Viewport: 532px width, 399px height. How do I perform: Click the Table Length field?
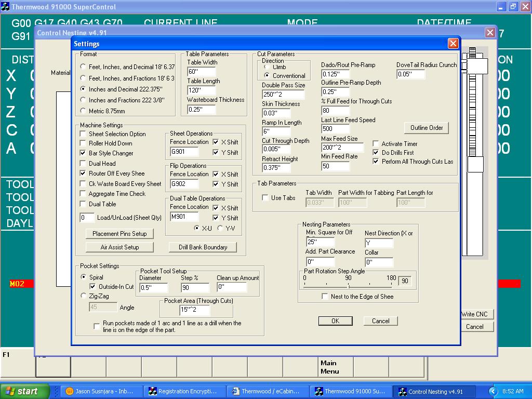pos(202,90)
